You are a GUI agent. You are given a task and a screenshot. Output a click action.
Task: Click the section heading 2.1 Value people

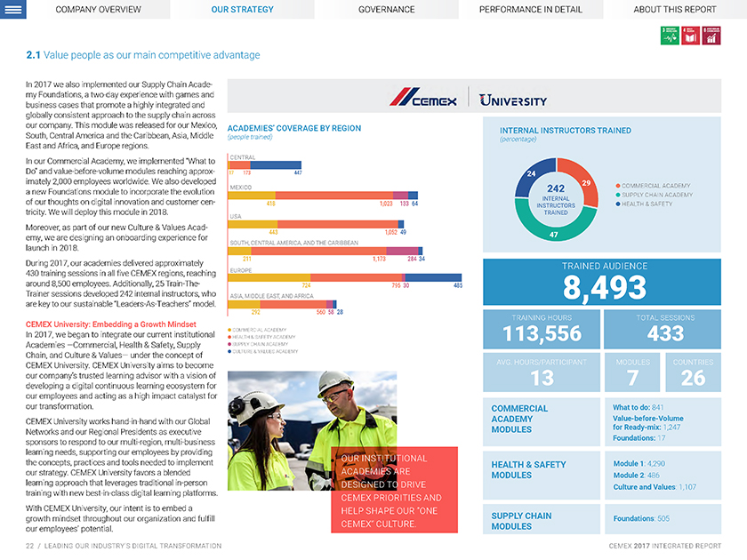tap(143, 55)
